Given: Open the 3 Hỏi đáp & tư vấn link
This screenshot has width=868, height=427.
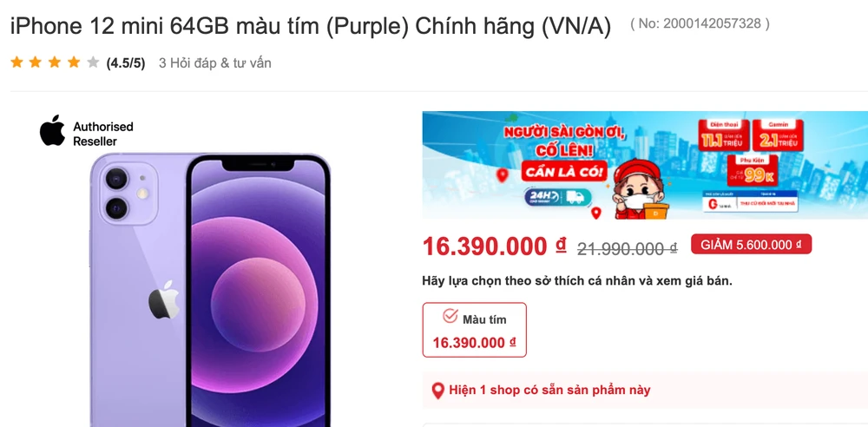Looking at the screenshot, I should pyautogui.click(x=214, y=63).
